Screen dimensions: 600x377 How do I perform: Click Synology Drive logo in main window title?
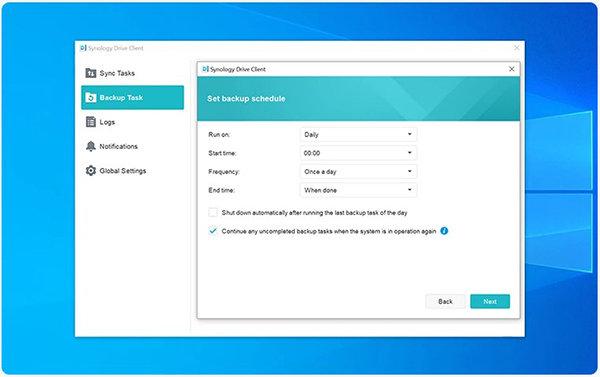coord(83,48)
